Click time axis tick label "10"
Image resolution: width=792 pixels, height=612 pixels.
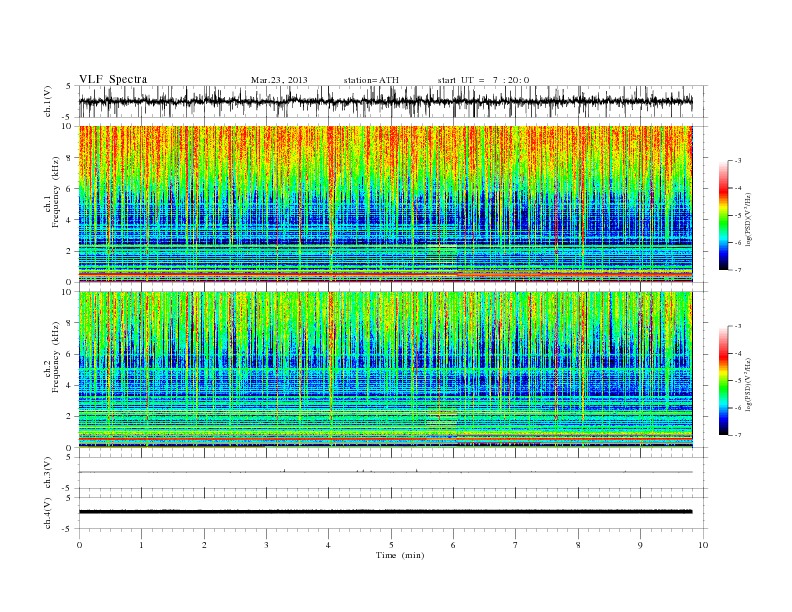[703, 545]
